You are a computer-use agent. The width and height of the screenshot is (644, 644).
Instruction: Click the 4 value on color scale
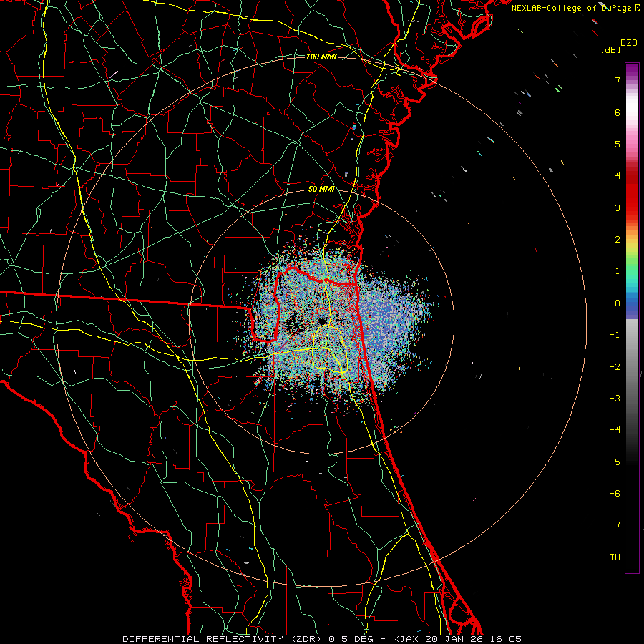(x=618, y=176)
